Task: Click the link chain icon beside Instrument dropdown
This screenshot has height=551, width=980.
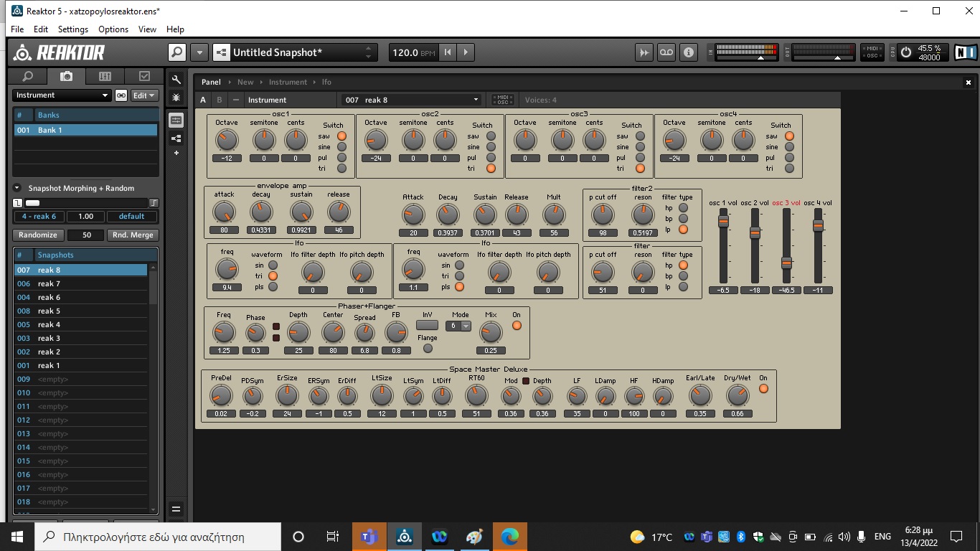Action: click(x=121, y=95)
